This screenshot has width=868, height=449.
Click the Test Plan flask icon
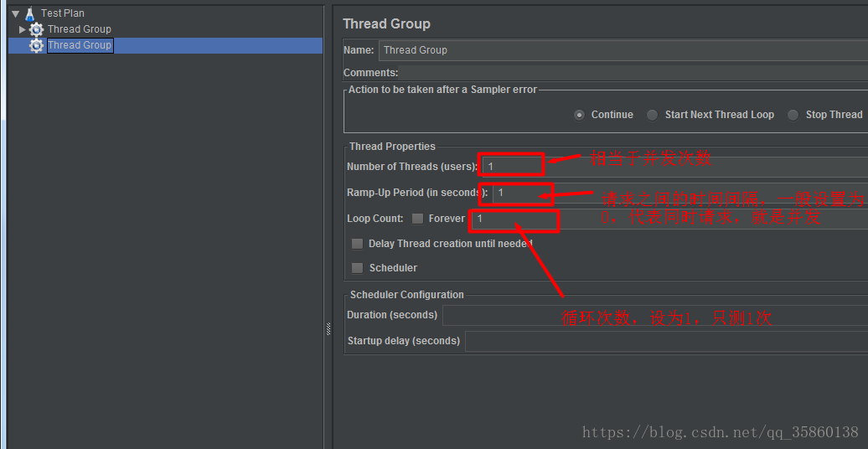(x=29, y=13)
